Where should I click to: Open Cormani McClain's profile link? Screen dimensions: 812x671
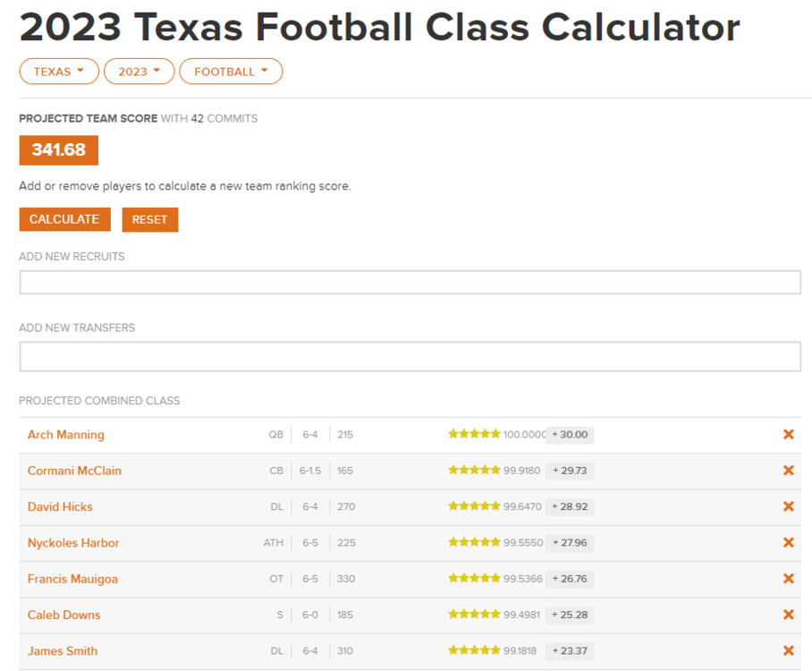click(x=74, y=471)
